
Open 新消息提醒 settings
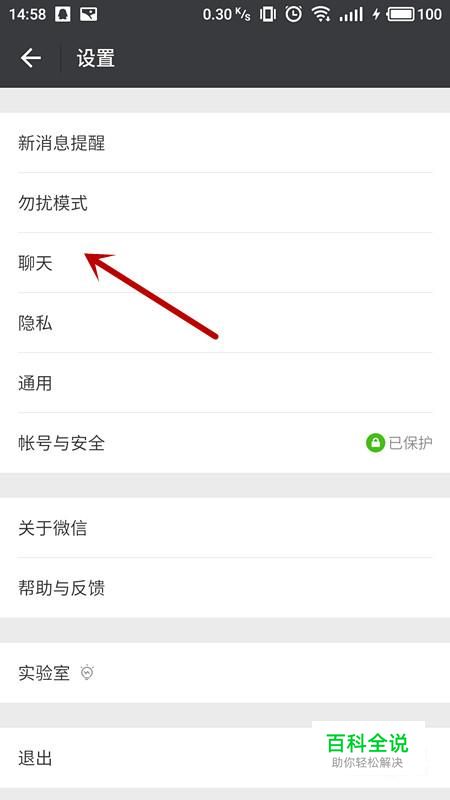(x=225, y=143)
